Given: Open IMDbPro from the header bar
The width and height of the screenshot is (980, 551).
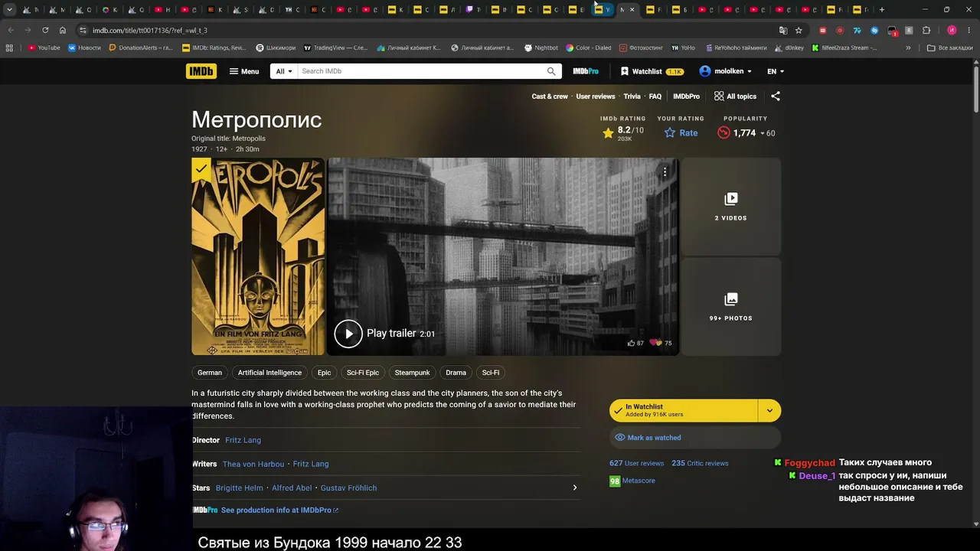Looking at the screenshot, I should click(x=586, y=71).
